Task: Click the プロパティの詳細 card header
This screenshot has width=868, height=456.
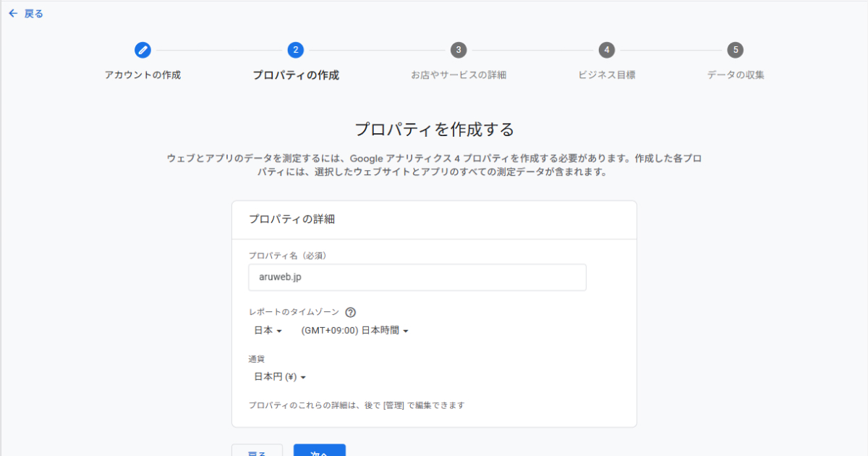Action: coord(292,219)
